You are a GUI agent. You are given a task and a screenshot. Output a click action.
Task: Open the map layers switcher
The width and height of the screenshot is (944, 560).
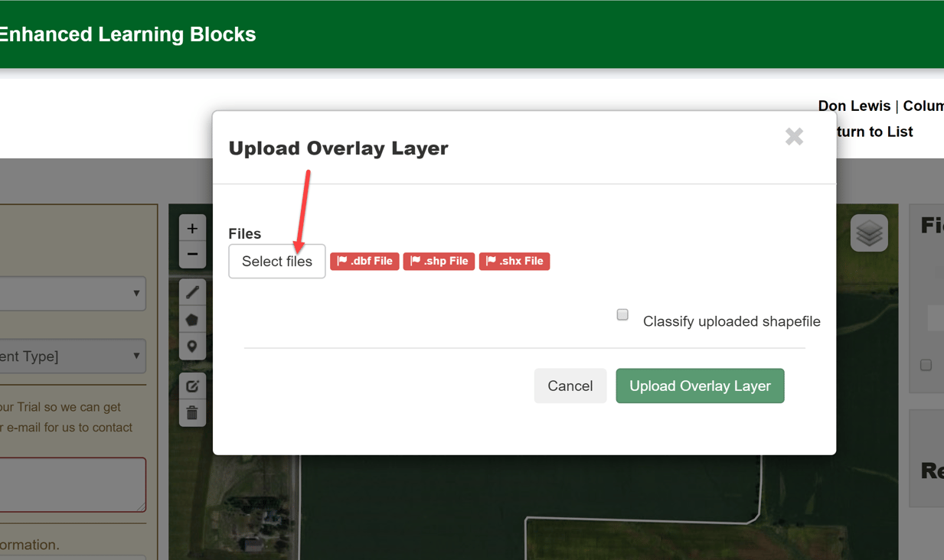click(869, 233)
